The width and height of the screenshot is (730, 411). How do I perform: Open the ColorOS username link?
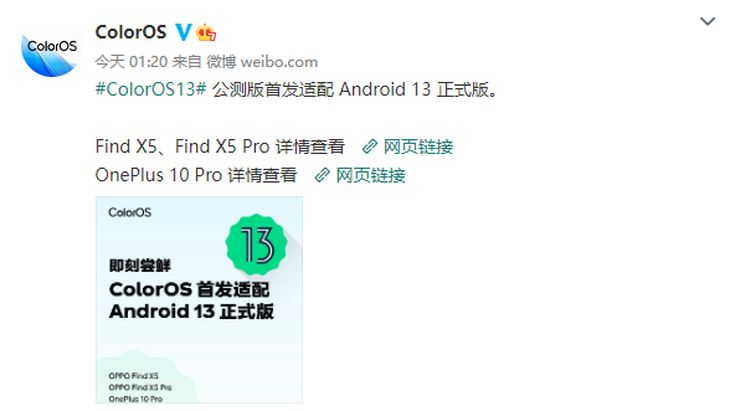tap(131, 32)
